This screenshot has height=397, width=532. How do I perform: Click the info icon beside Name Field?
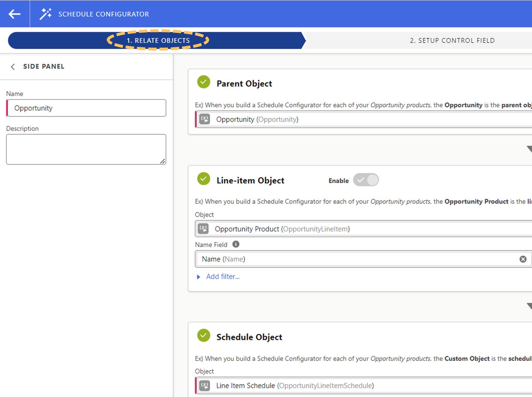tap(236, 244)
